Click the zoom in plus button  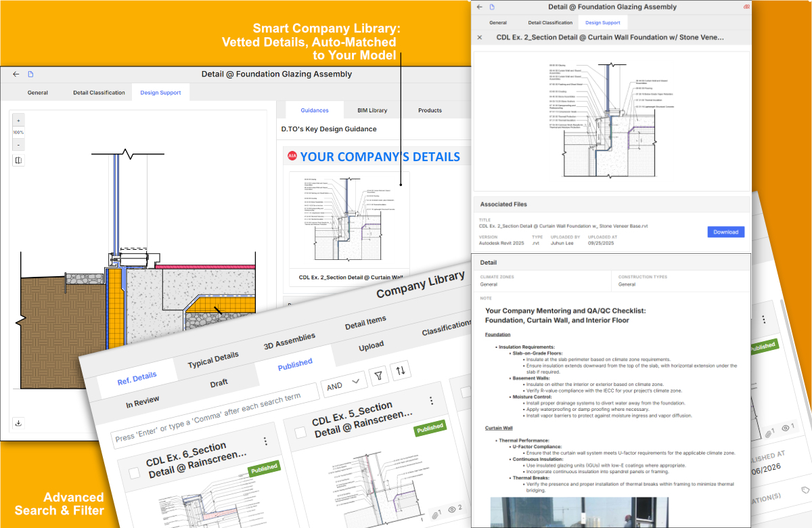tap(18, 120)
